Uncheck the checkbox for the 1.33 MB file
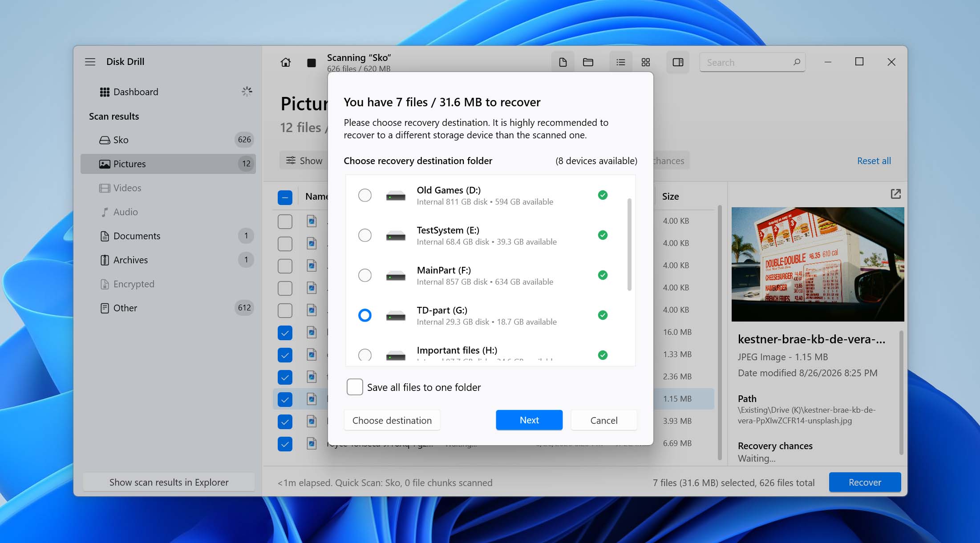980x543 pixels. [x=285, y=355]
